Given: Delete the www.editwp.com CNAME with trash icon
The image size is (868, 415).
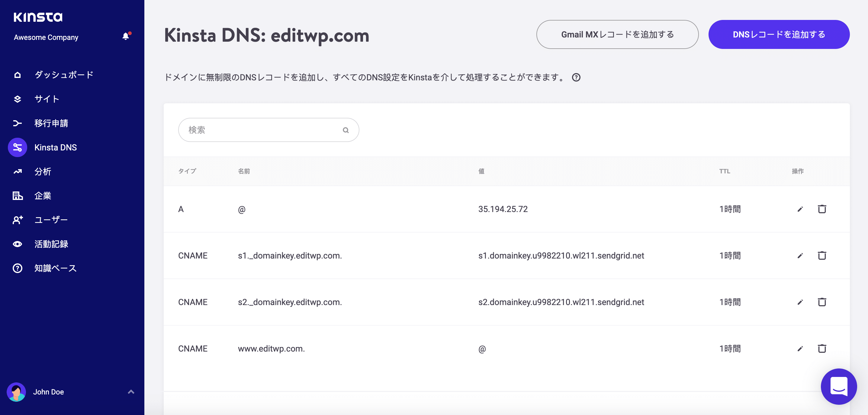Looking at the screenshot, I should [x=822, y=349].
